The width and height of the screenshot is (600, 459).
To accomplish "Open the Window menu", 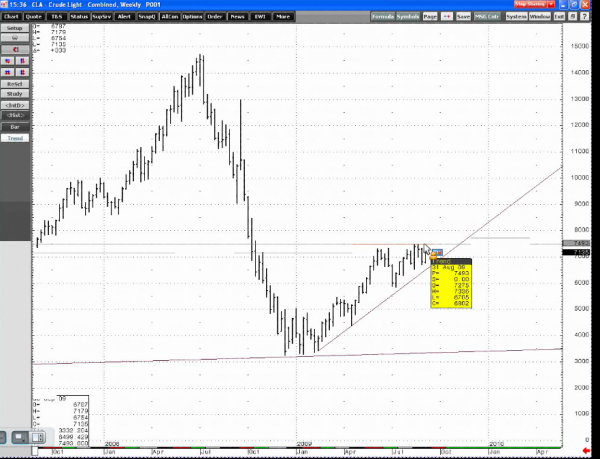I will coord(539,17).
